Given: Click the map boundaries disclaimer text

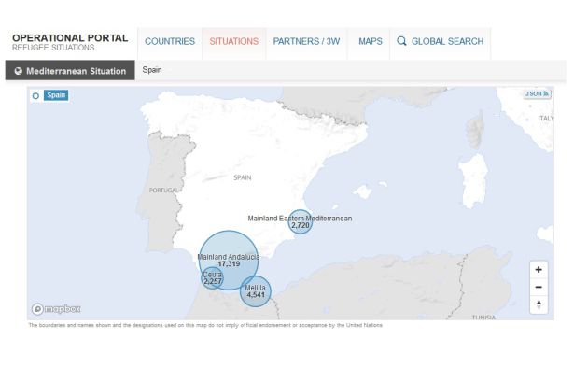Looking at the screenshot, I should (x=205, y=325).
